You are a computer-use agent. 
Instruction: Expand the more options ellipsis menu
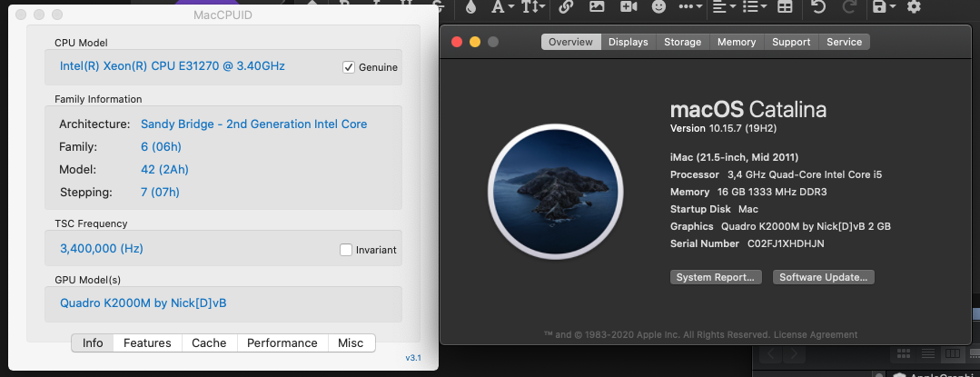(x=690, y=7)
